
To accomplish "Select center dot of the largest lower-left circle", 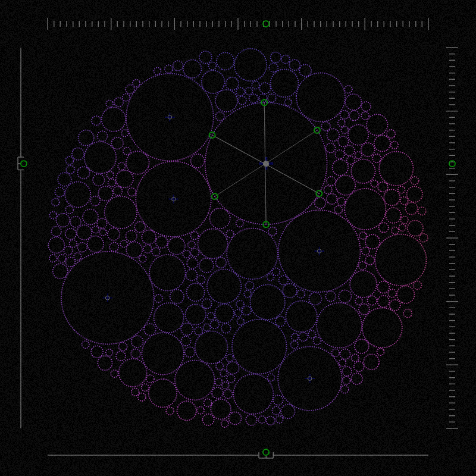I will pos(108,297).
